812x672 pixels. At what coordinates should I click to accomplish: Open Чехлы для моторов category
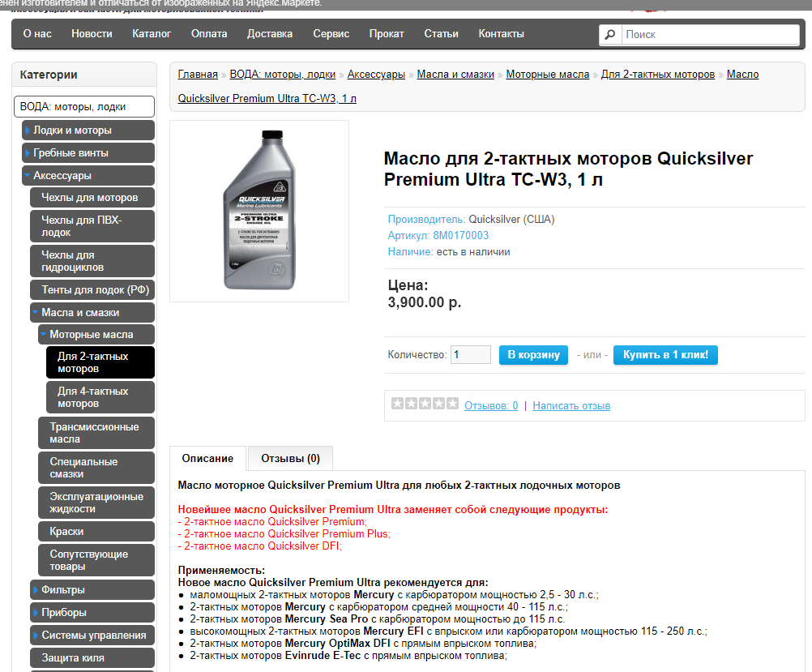point(92,198)
